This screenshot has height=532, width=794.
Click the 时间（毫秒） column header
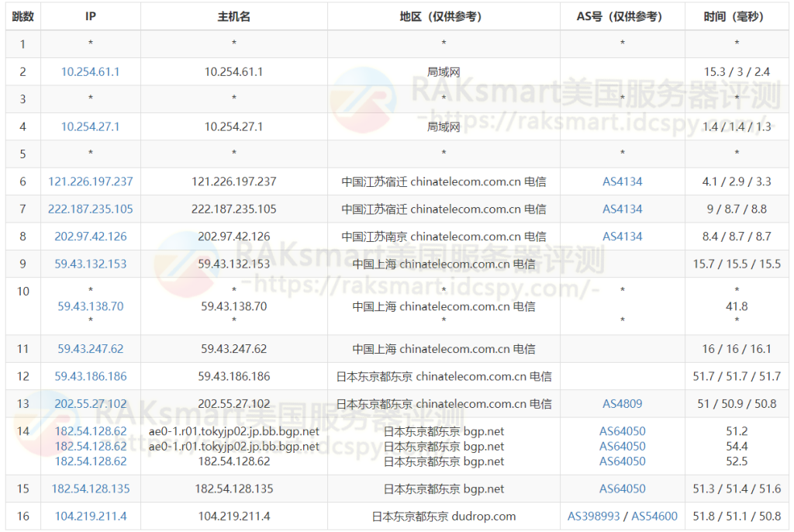click(x=737, y=16)
